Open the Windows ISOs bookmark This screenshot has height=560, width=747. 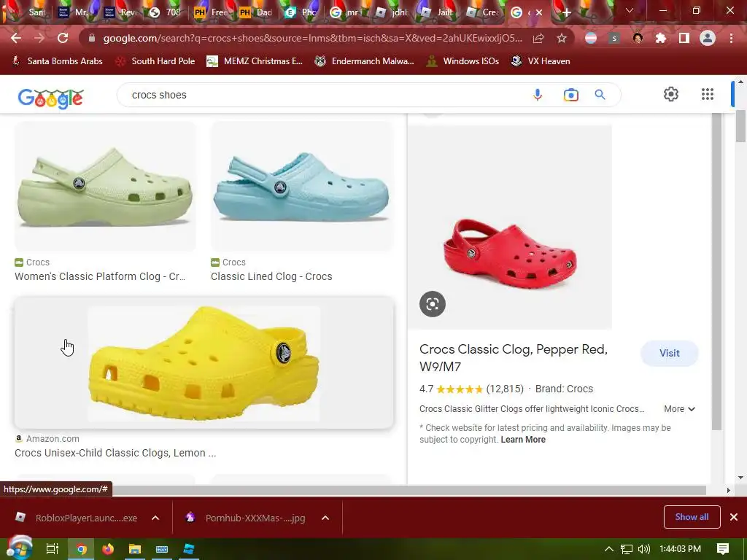pos(463,61)
